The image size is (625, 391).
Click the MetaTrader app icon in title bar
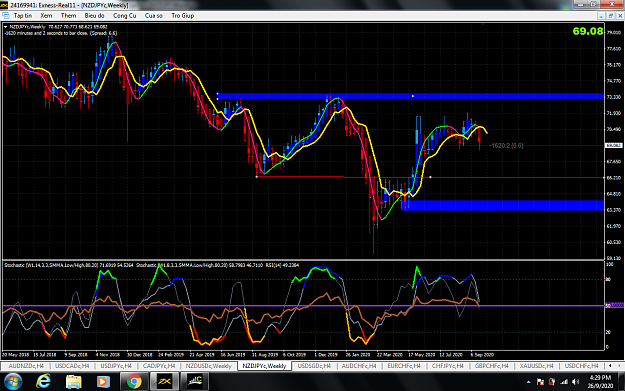click(4, 5)
